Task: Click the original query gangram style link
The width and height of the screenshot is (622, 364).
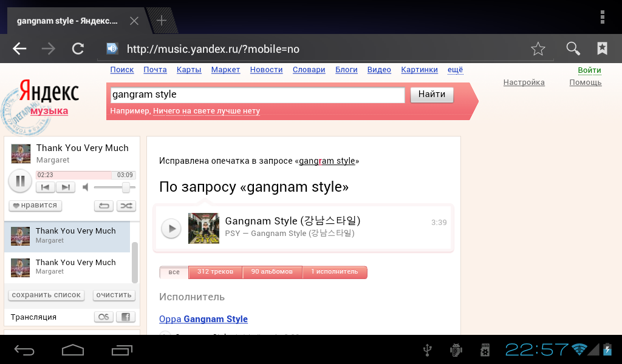Action: tap(327, 161)
